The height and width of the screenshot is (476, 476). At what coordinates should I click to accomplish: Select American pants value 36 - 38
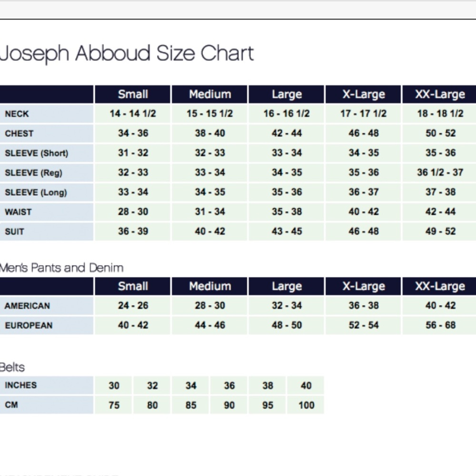(x=364, y=306)
